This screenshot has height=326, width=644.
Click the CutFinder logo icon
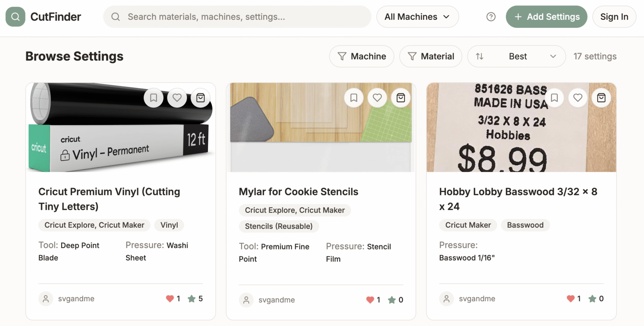click(15, 17)
